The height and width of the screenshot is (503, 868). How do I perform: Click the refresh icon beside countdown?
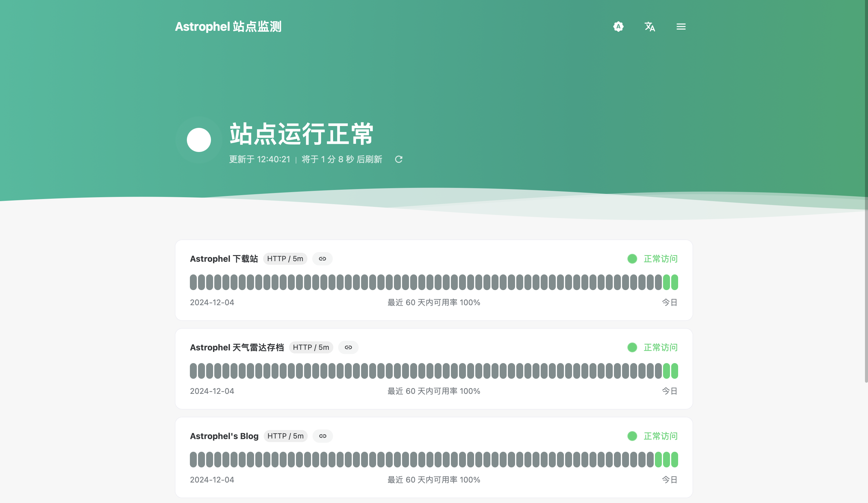(398, 159)
